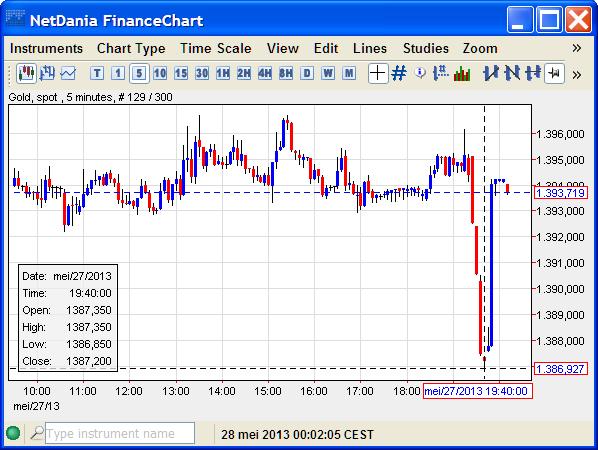Expand the menu bar overflow chevron
Image resolution: width=598 pixels, height=450 pixels.
[577, 48]
